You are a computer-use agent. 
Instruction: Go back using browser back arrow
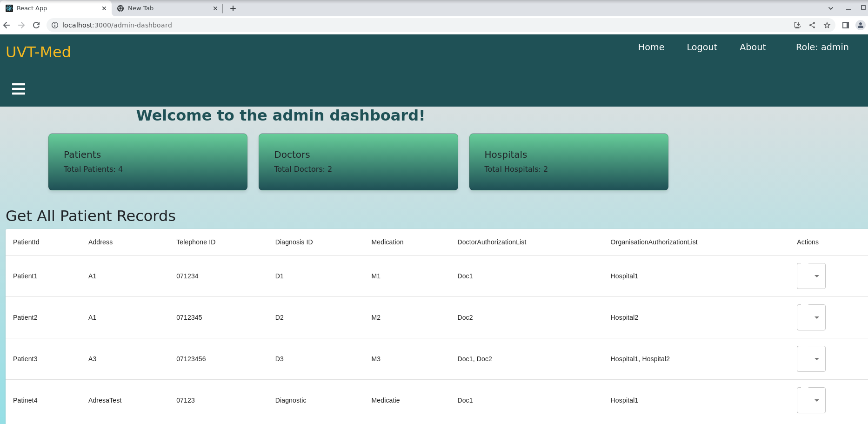(x=7, y=25)
